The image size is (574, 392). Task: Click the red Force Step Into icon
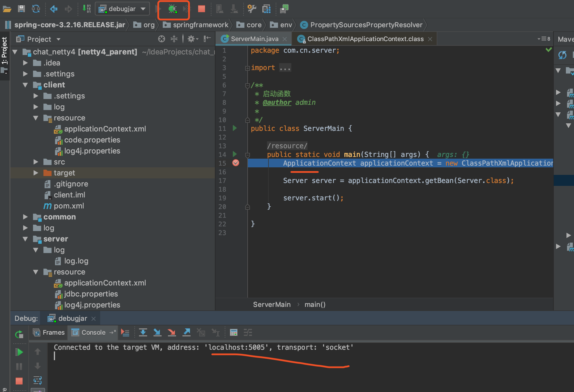pos(172,332)
